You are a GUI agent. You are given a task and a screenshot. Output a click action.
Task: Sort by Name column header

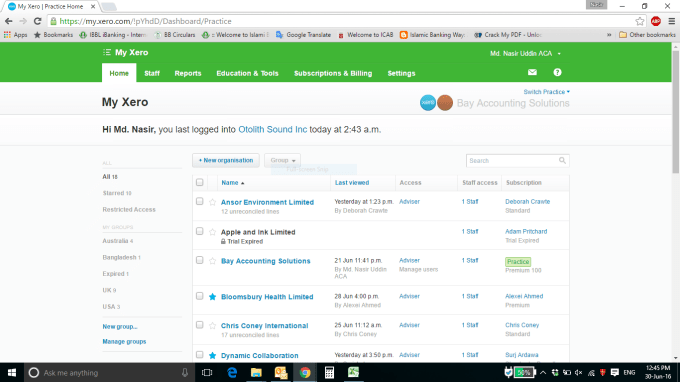232,183
